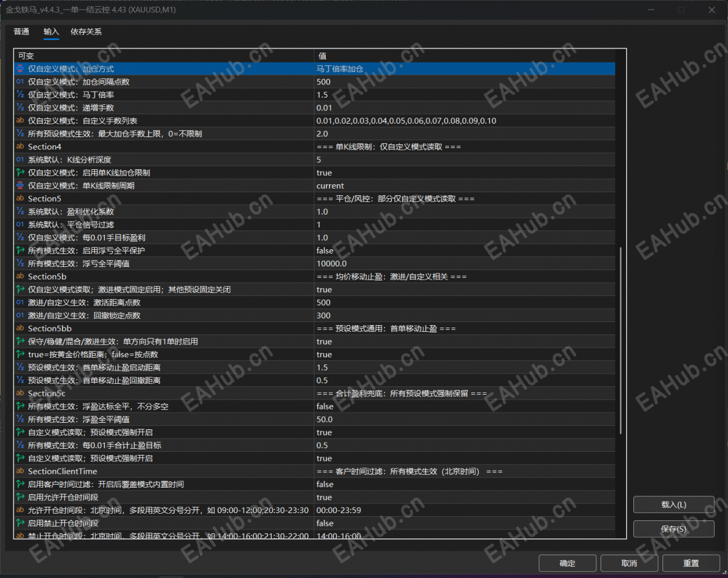Click the 重置 button
Screen dimensions: 728x578
tap(691, 563)
